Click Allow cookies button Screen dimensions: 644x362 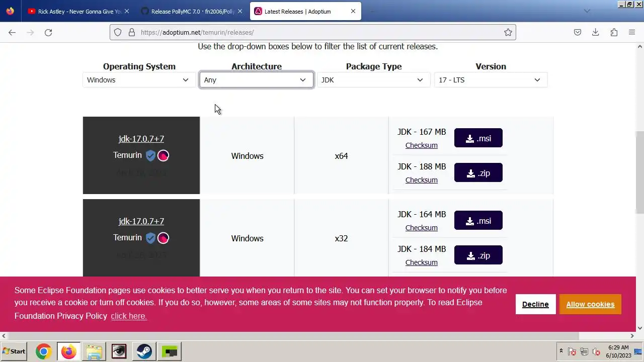pyautogui.click(x=590, y=304)
